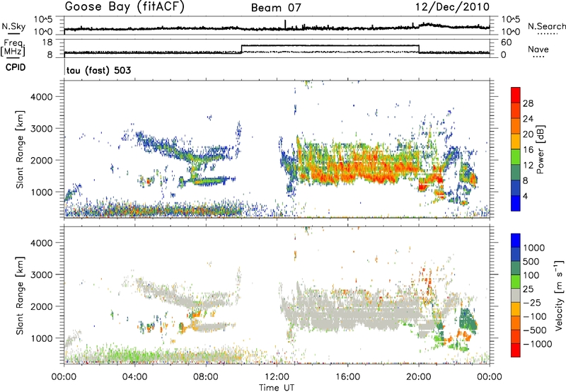Screen dimensions: 566x392
Task: Click the 'N.Sky' legend label
Action: coord(13,26)
